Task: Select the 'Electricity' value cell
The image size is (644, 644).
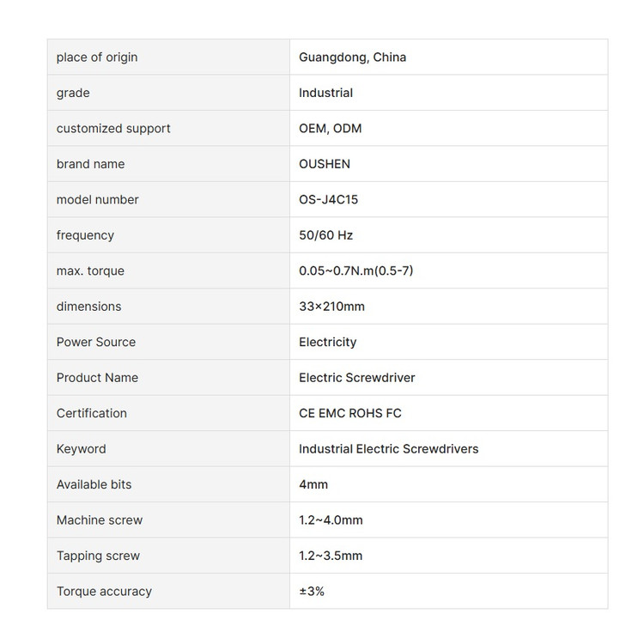Action: tap(327, 342)
